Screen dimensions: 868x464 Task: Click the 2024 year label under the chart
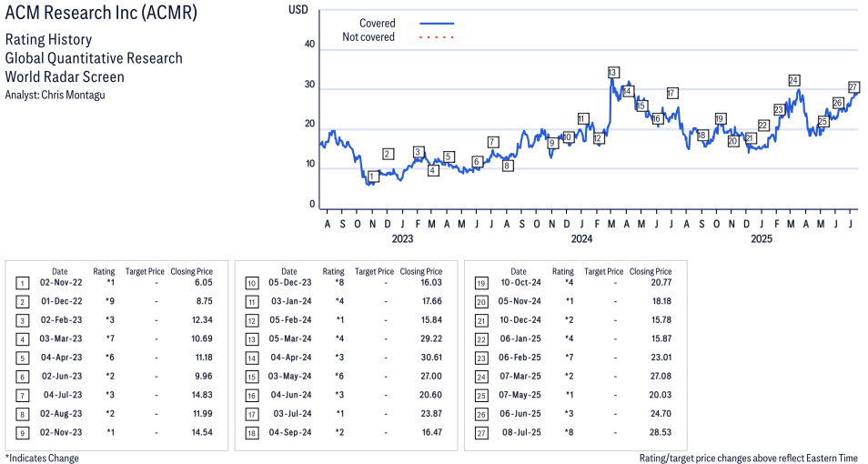tap(581, 238)
